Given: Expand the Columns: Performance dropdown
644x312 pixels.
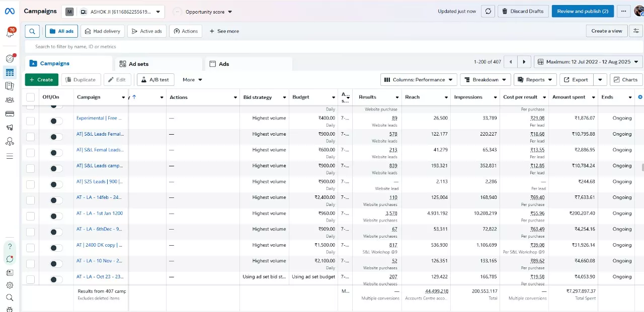Looking at the screenshot, I should (419, 79).
